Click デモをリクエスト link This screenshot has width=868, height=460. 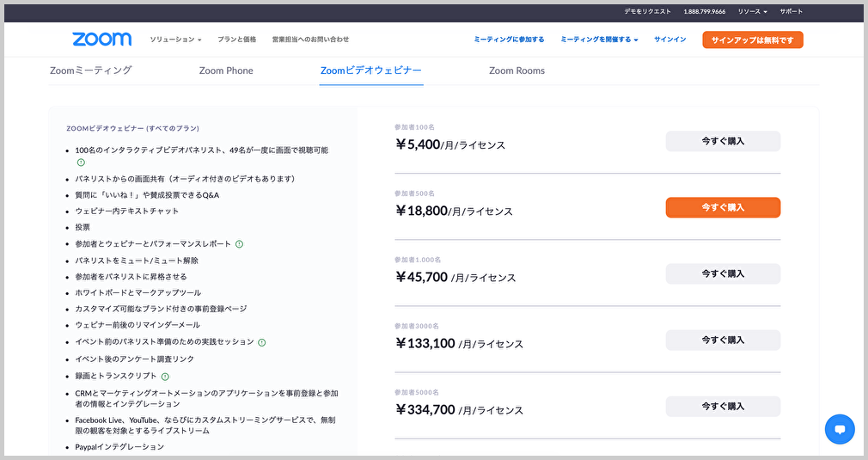pos(647,11)
